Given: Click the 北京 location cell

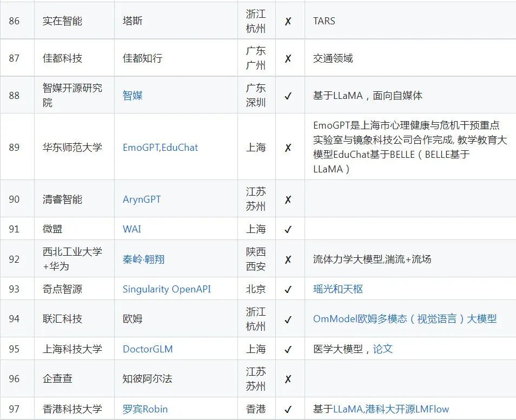Looking at the screenshot, I should pos(256,289).
